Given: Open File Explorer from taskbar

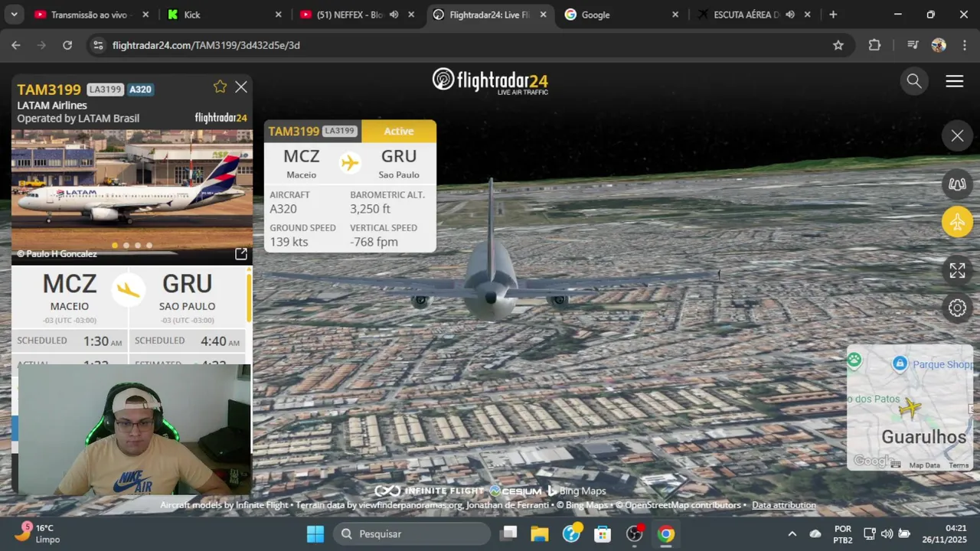Looking at the screenshot, I should point(540,533).
